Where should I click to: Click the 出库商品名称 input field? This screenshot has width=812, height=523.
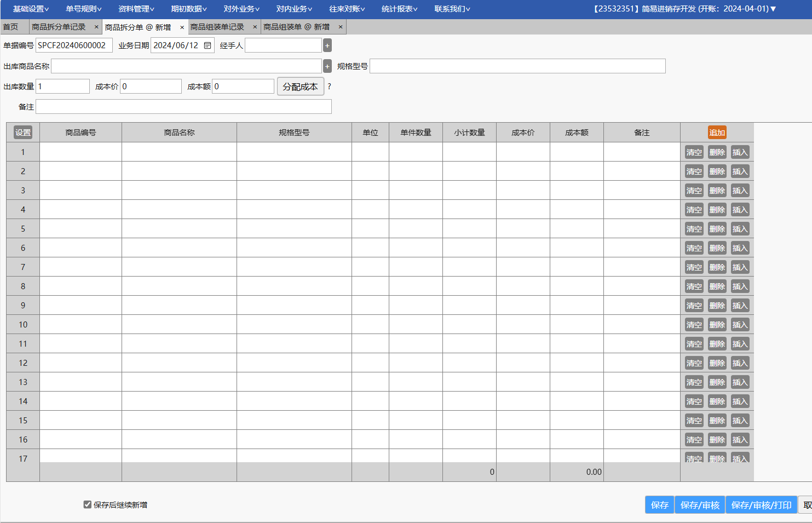click(x=186, y=66)
